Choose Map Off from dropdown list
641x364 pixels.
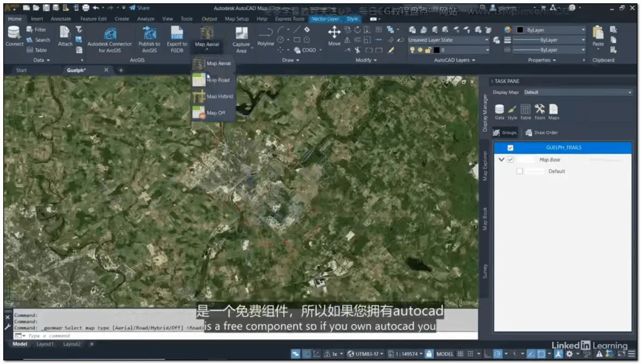(x=212, y=113)
